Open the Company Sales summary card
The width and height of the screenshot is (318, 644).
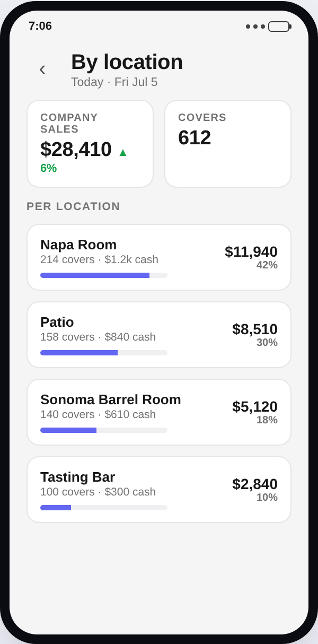pyautogui.click(x=90, y=144)
